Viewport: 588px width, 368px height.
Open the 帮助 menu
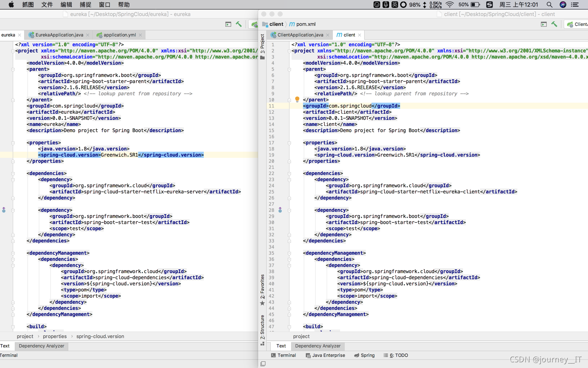click(x=124, y=4)
